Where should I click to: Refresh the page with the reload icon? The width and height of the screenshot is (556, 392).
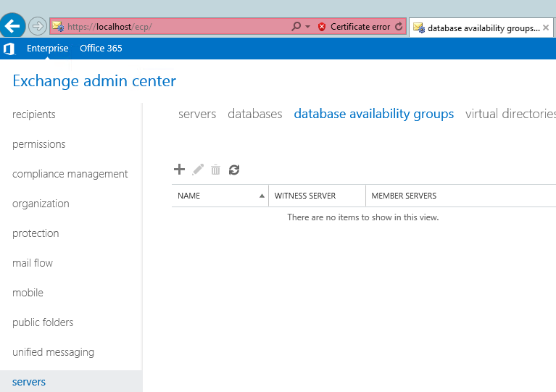399,26
